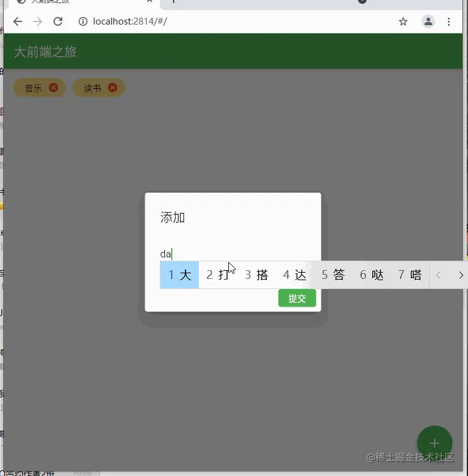Choose IME candidate 5 答
The image size is (468, 476).
coord(333,275)
